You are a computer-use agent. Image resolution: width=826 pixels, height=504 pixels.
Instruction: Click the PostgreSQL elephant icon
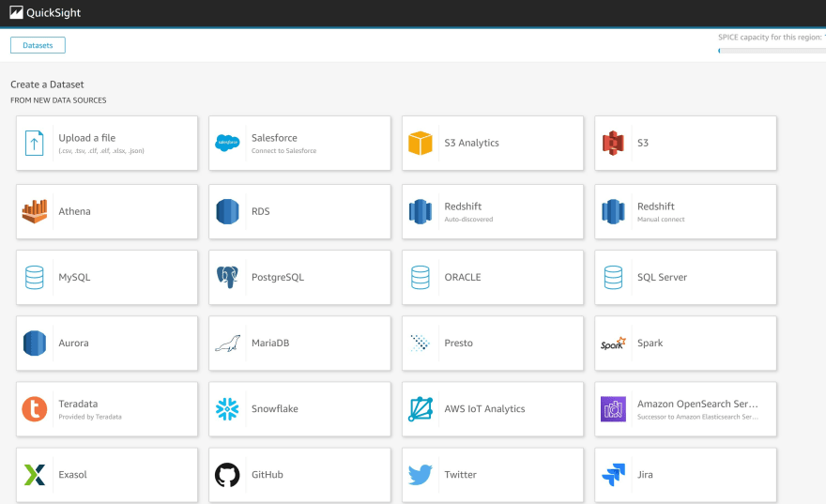(x=227, y=277)
